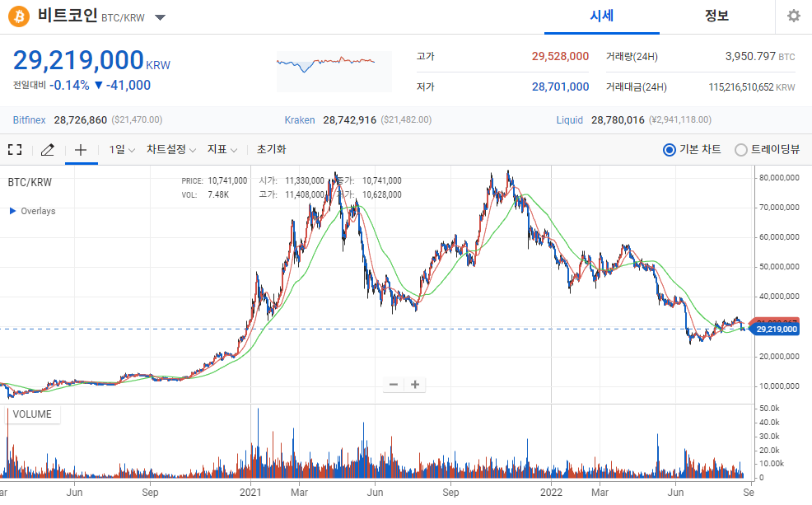Switch to the 정보 tab
The image size is (812, 505).
[x=716, y=16]
